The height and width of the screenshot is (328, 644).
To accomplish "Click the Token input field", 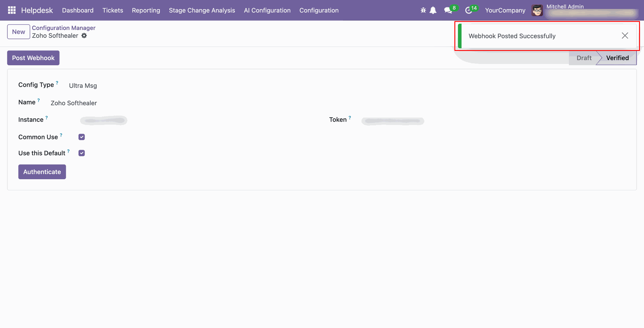I will pyautogui.click(x=393, y=121).
